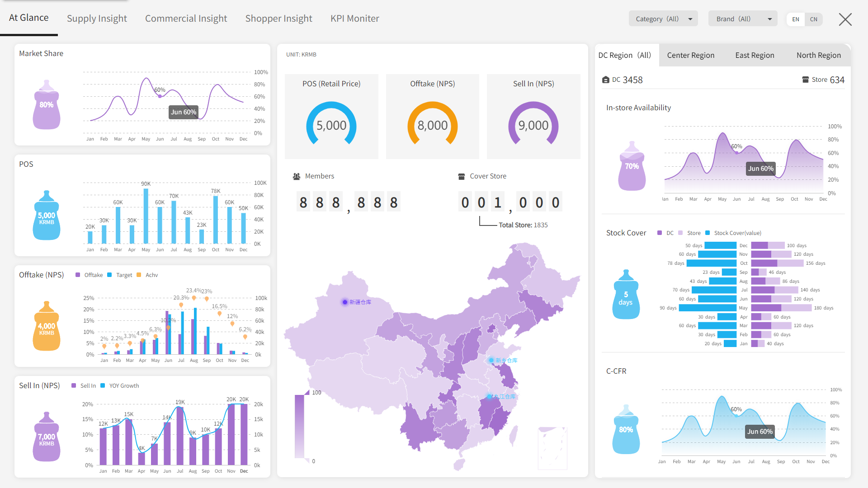Click the orange Offtake bottle icon, 4,000 KRMB

[x=47, y=327]
